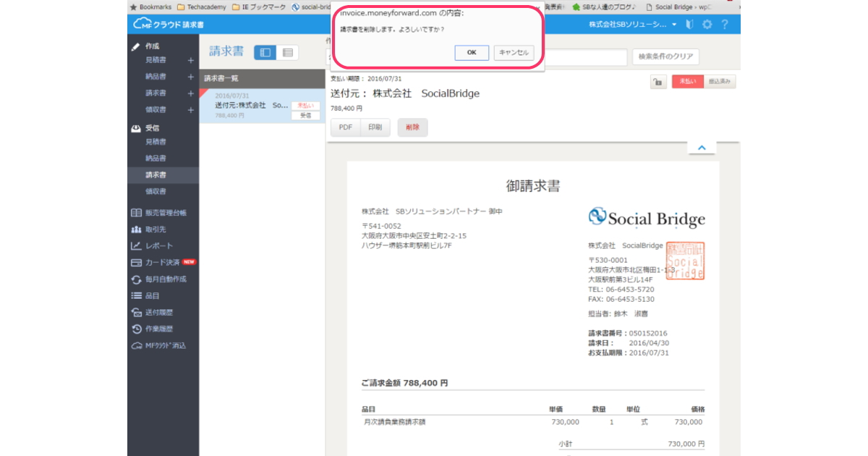
Task: Click the inbox icon beside 受信
Action: coord(135,129)
